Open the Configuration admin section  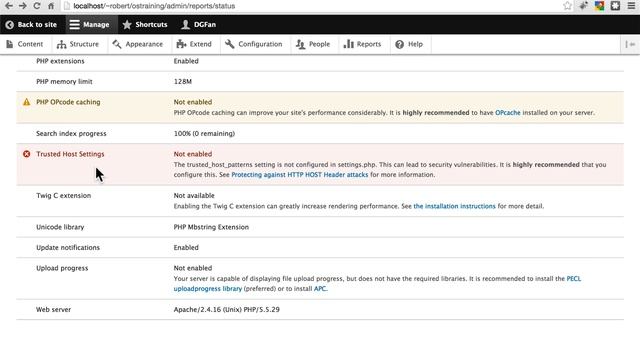coord(253,44)
